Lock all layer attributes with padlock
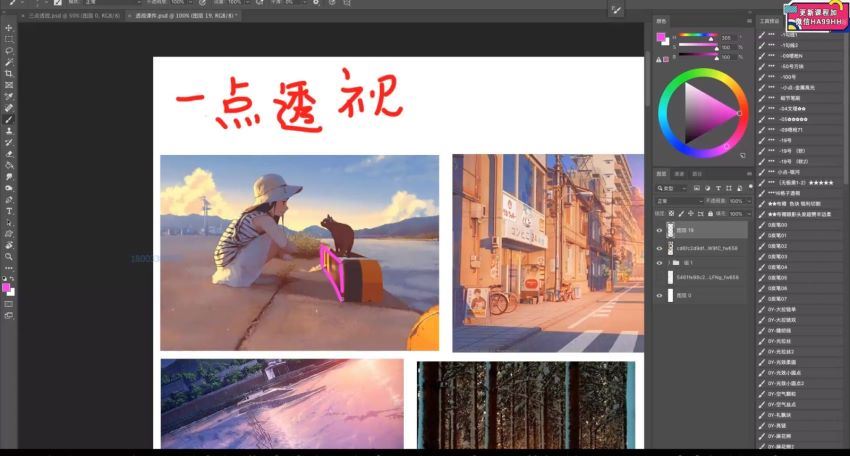850x456 pixels. pyautogui.click(x=710, y=214)
